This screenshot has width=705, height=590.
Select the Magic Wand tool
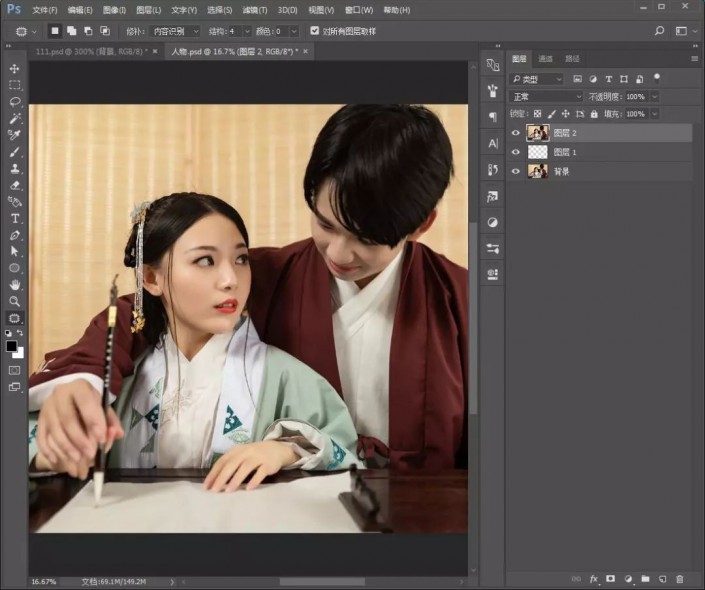[x=14, y=118]
